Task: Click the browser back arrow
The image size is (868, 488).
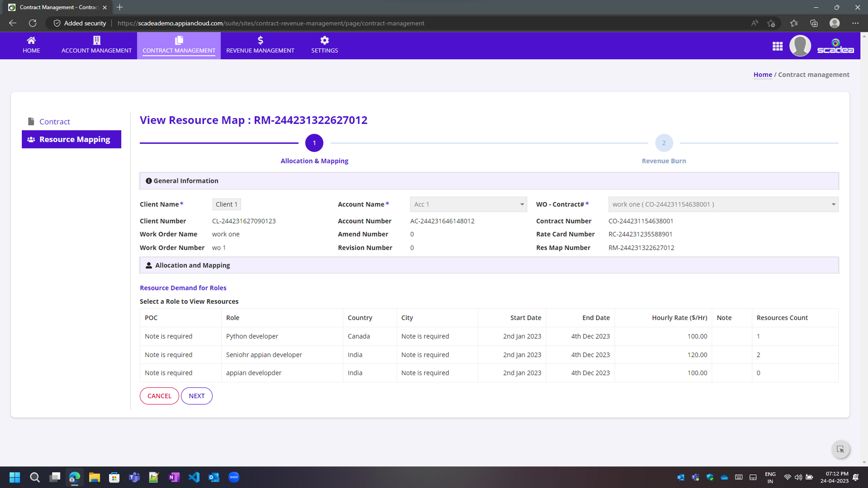Action: click(x=13, y=23)
